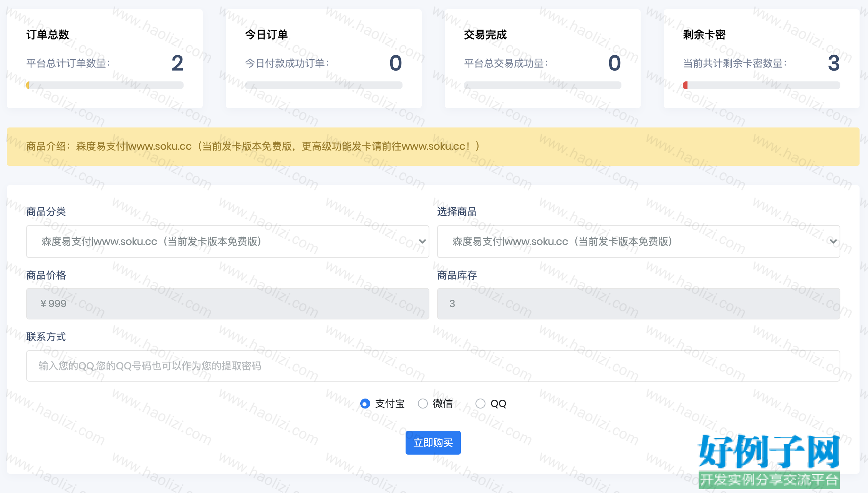Click the 交易完成 card title

(x=485, y=35)
